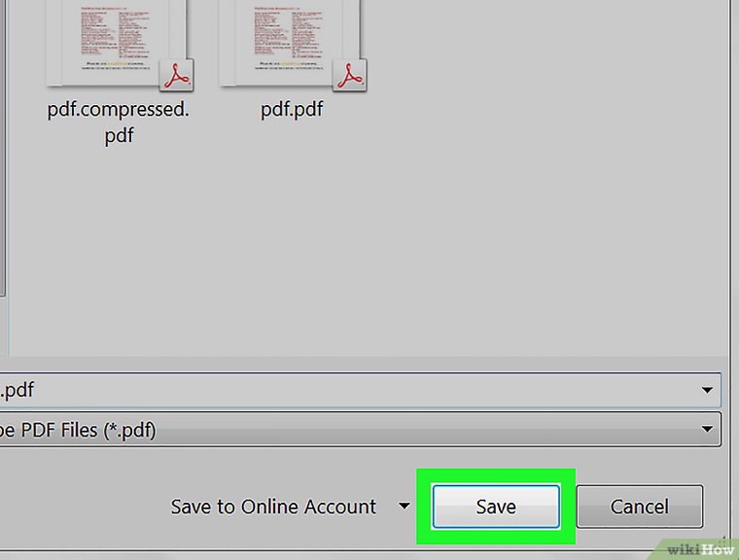Click the Save button
The image size is (739, 560).
[x=496, y=507]
